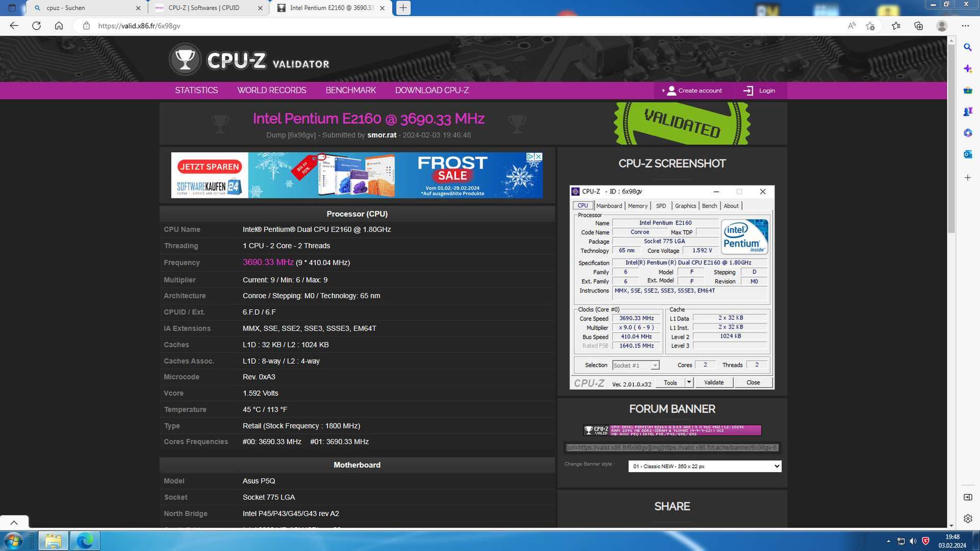Open Copilot sparkle icon in sidebar
This screenshot has width=980, height=551.
[968, 69]
